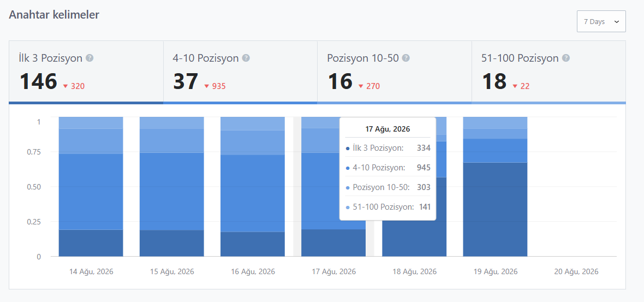
Task: Select the İlk 3 Pozisyon tab
Action: pos(86,72)
